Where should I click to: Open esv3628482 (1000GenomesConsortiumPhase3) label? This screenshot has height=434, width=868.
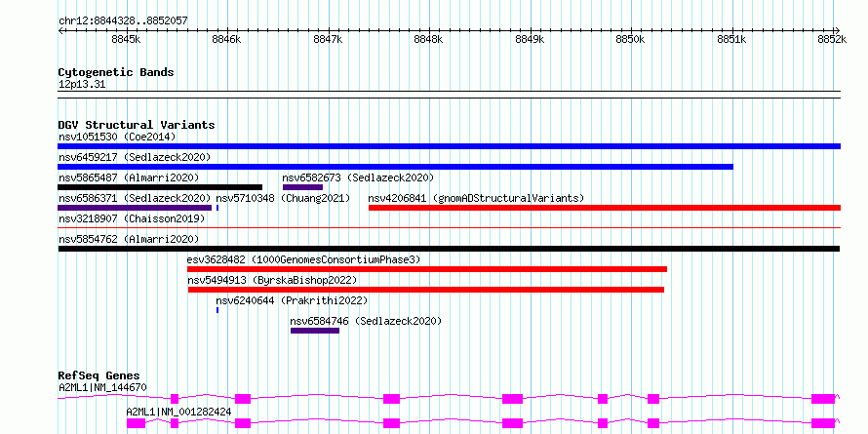[304, 259]
